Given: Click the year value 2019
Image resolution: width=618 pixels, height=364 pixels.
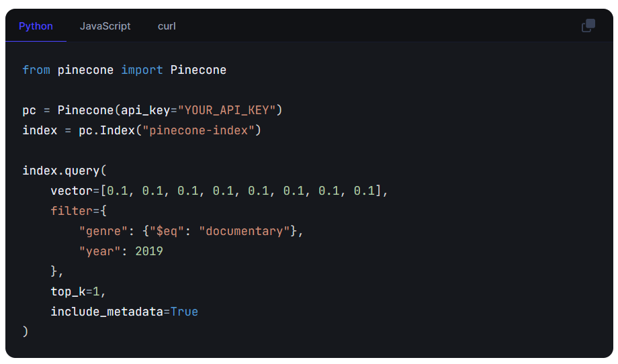Looking at the screenshot, I should 149,251.
